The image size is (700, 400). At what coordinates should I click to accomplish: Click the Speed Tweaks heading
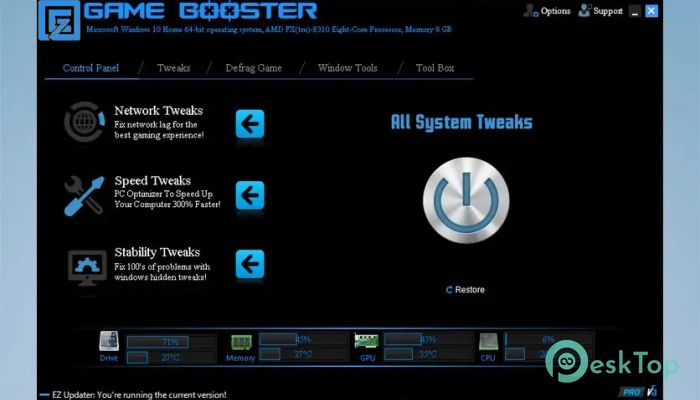coord(153,180)
